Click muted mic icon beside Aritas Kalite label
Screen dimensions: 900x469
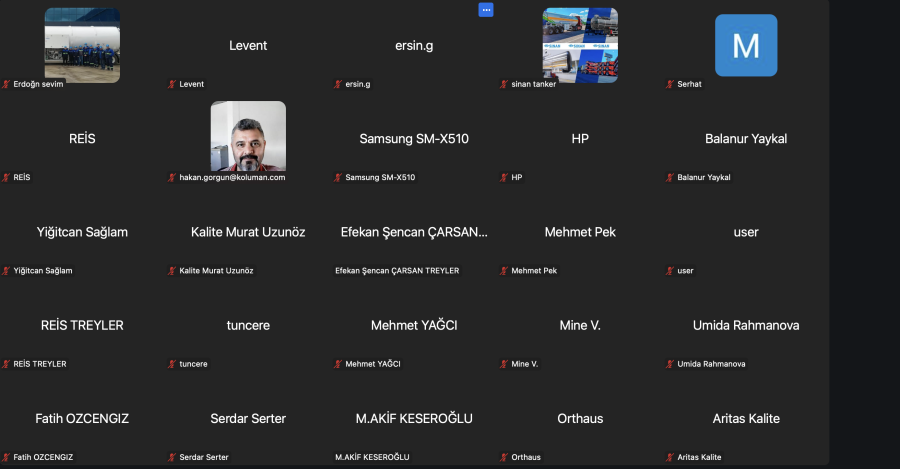coord(670,458)
